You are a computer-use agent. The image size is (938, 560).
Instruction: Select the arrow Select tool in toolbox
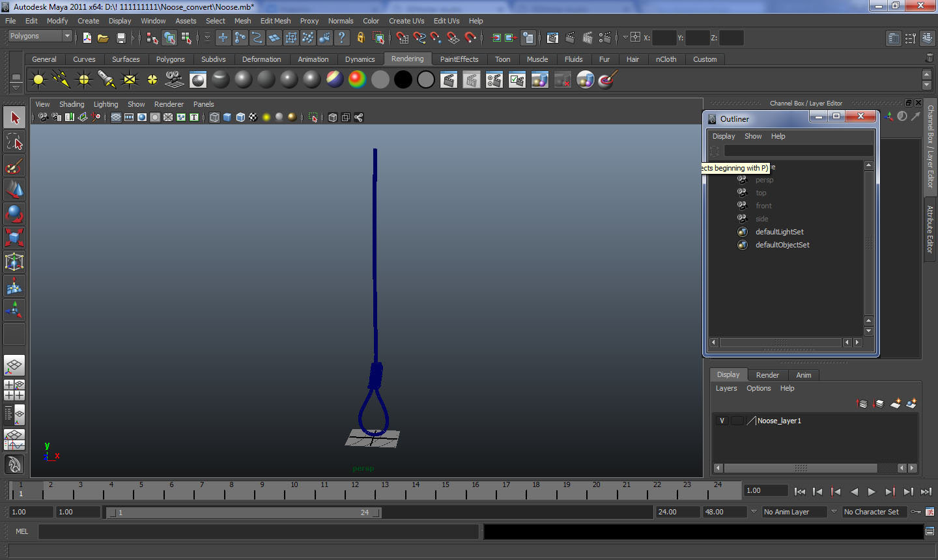pos(14,118)
